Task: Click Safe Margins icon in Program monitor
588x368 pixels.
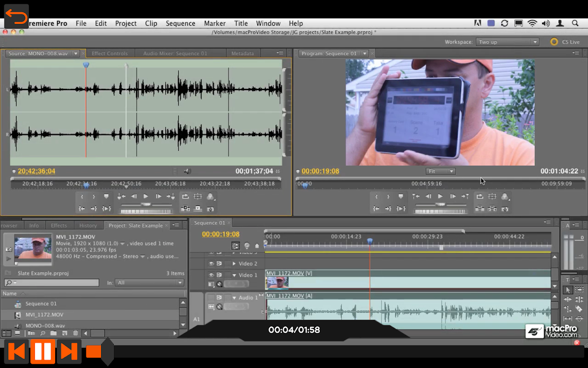Action: coord(492,196)
